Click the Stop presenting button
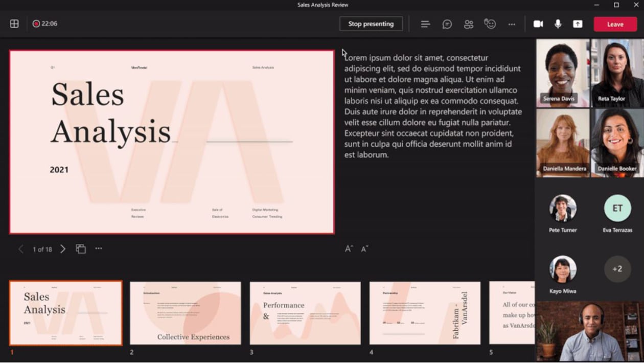This screenshot has height=363, width=644. (x=371, y=24)
